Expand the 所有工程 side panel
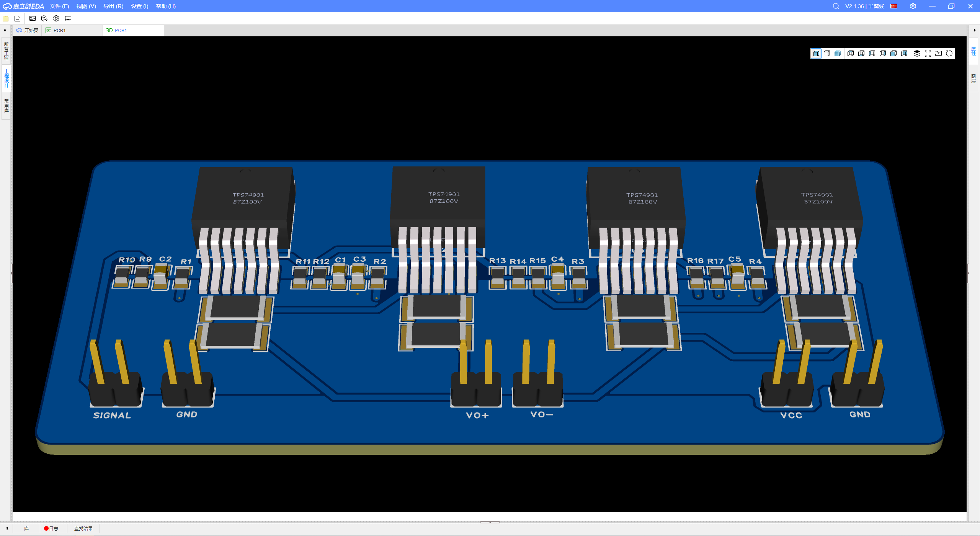 [6, 51]
